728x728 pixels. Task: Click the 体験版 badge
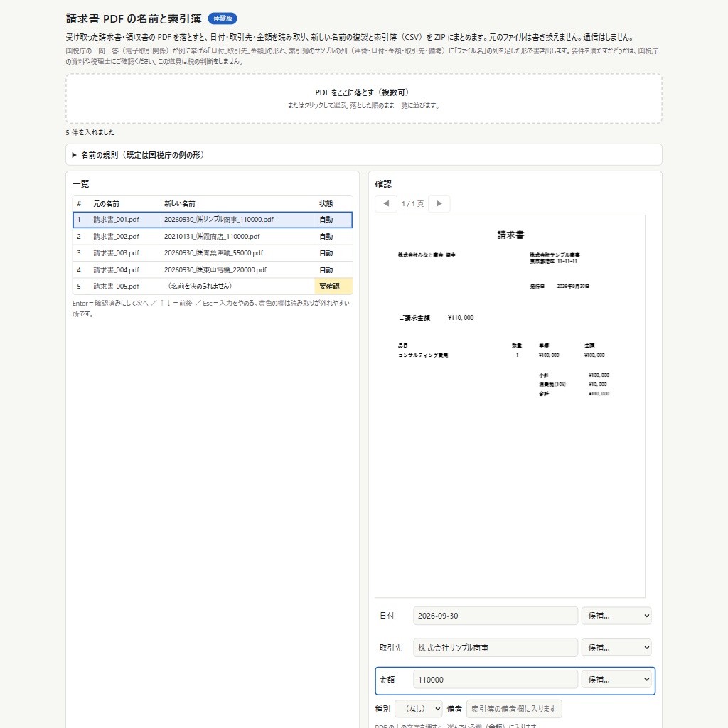pyautogui.click(x=223, y=18)
